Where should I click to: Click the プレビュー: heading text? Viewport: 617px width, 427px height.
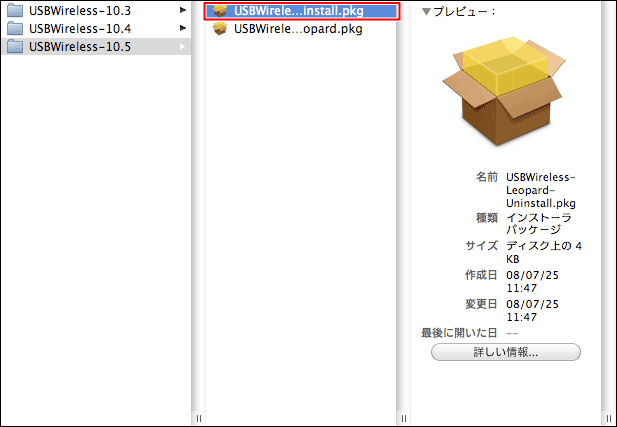coord(464,12)
